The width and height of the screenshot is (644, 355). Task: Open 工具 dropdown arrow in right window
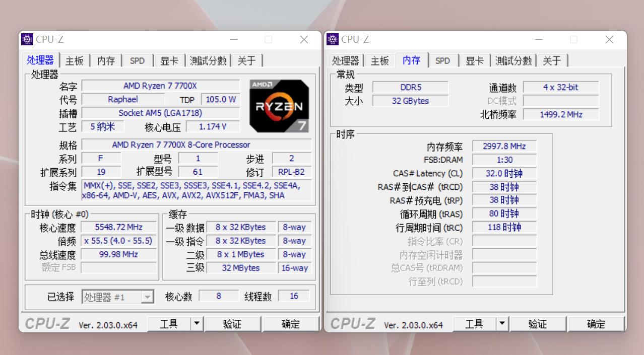pyautogui.click(x=502, y=324)
